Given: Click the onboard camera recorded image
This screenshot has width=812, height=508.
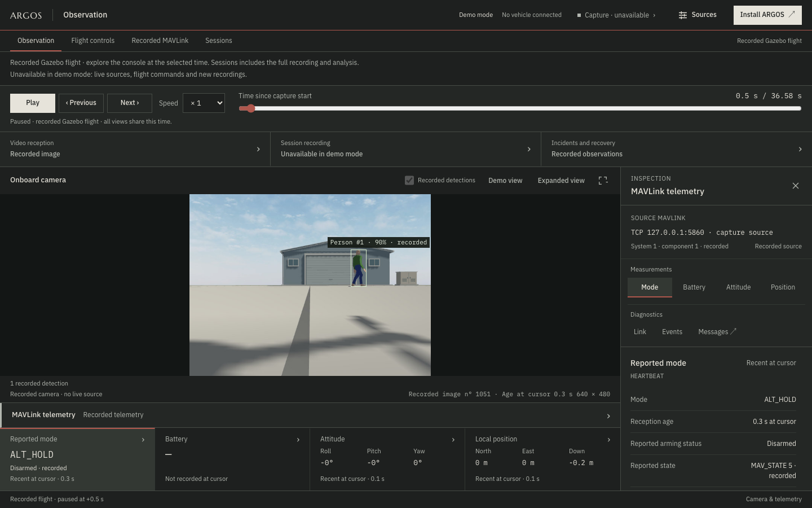Looking at the screenshot, I should (310, 285).
